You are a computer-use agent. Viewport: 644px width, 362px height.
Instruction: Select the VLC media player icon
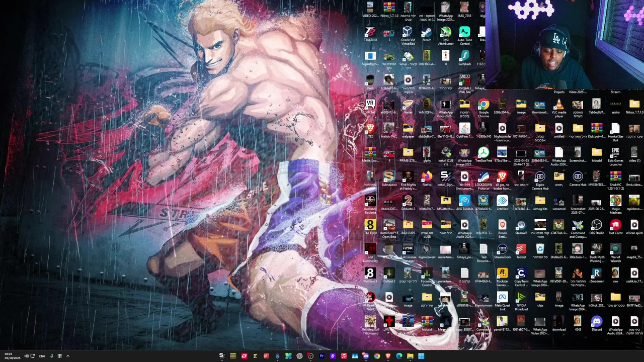click(558, 108)
